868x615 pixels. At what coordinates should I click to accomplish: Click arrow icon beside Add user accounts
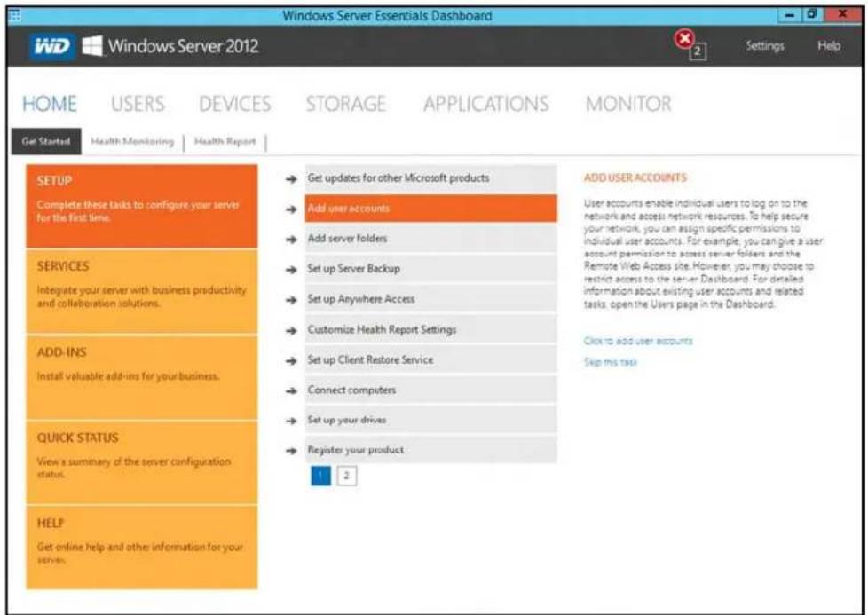291,209
